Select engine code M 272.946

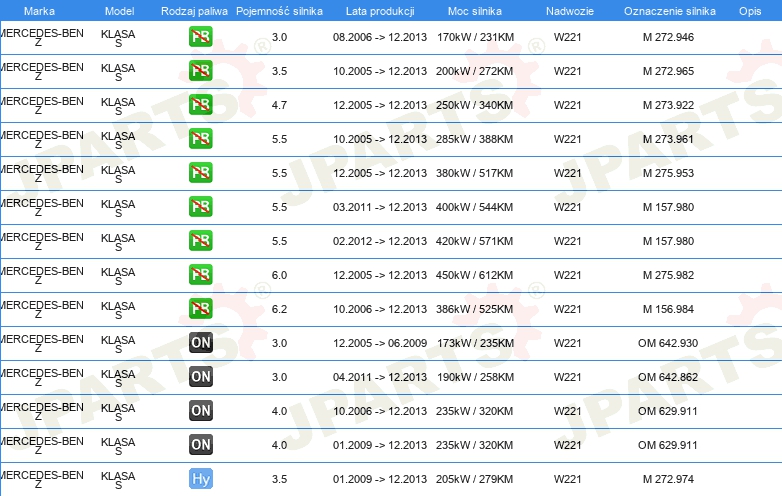coord(668,37)
